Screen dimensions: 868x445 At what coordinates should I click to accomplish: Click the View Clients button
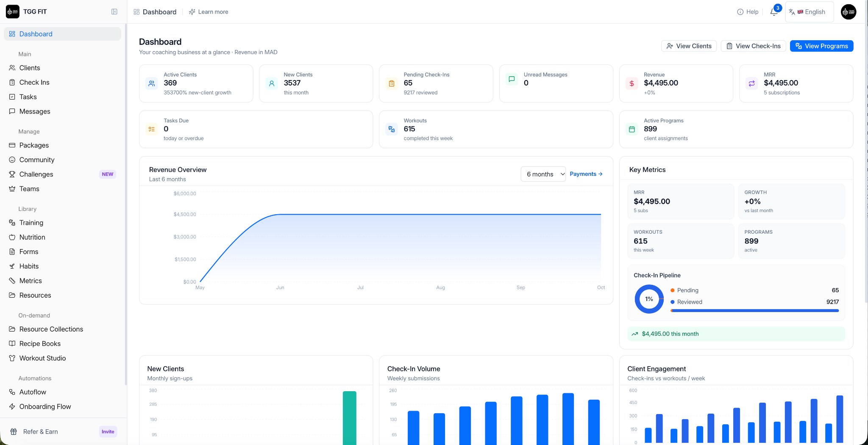point(689,46)
